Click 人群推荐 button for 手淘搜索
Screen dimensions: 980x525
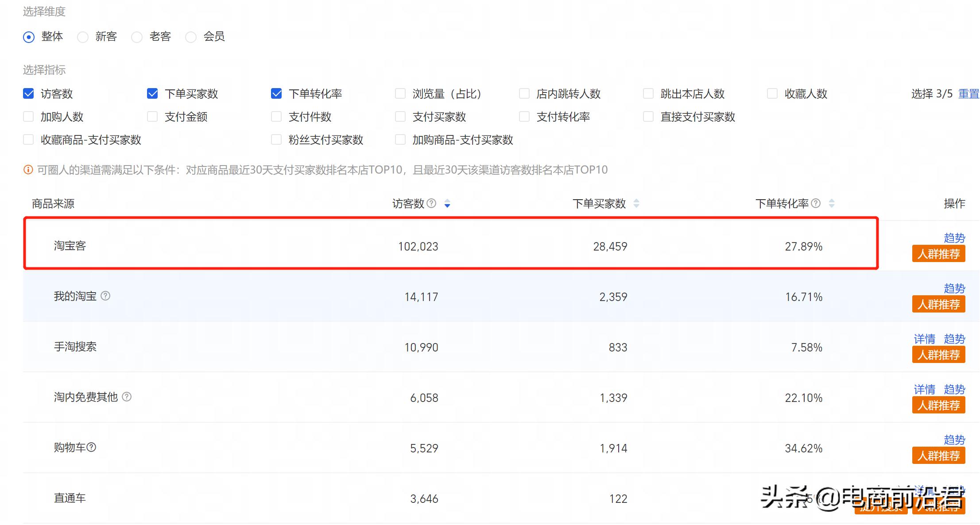pos(938,354)
